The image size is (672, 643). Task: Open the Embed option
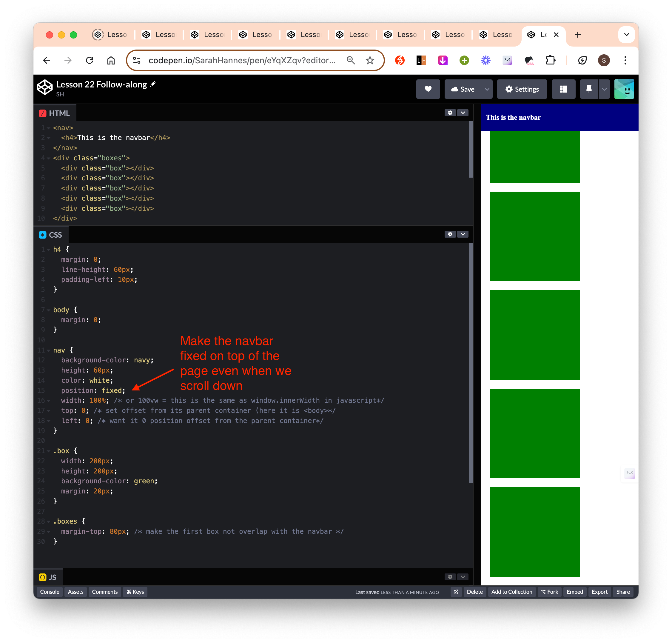click(575, 592)
